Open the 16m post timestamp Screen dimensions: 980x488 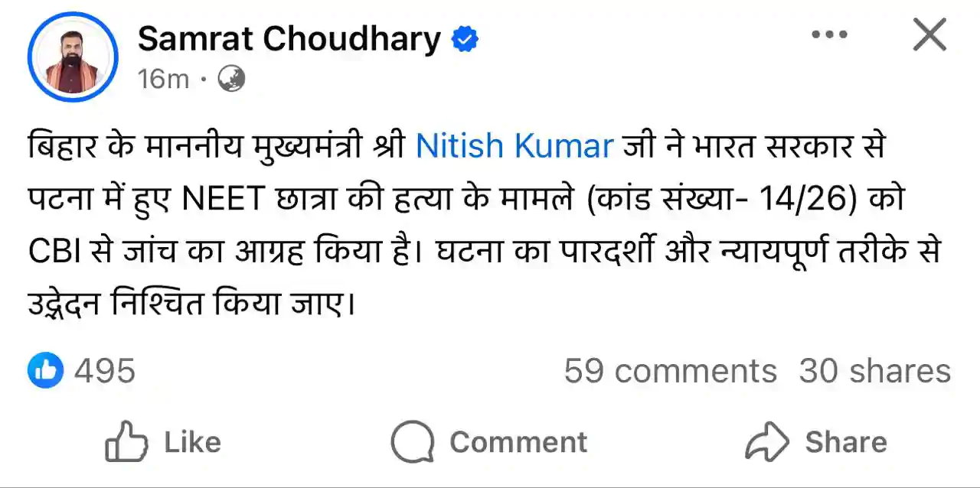(163, 78)
